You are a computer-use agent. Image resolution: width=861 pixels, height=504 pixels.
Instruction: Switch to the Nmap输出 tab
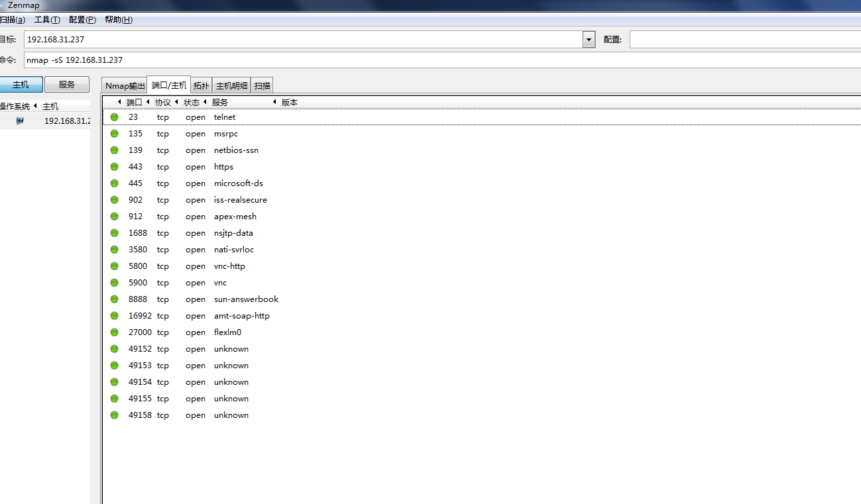click(125, 85)
